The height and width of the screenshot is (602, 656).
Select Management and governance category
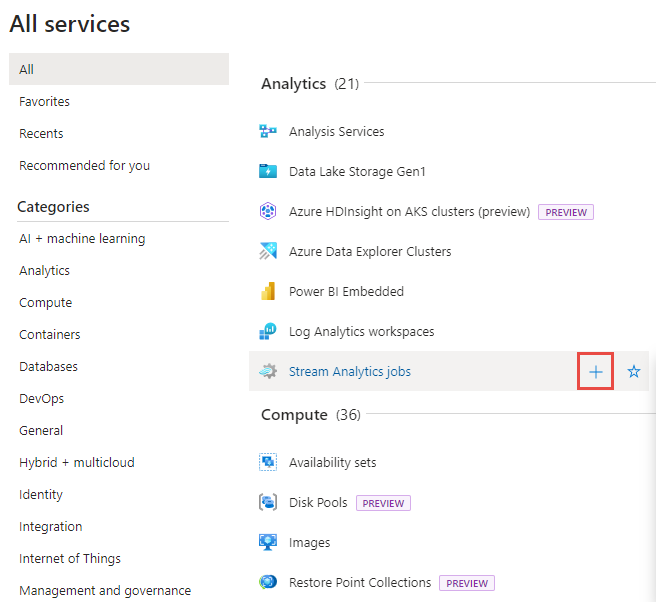click(105, 591)
